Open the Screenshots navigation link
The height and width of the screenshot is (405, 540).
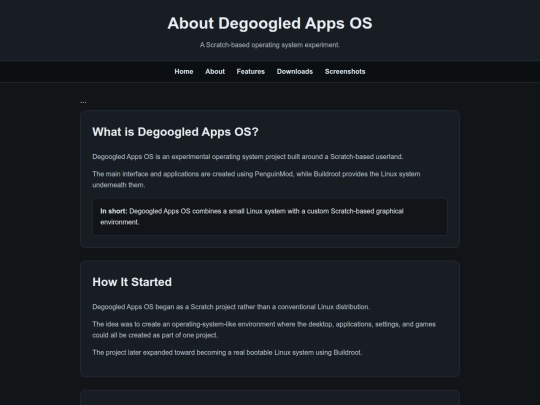[345, 72]
